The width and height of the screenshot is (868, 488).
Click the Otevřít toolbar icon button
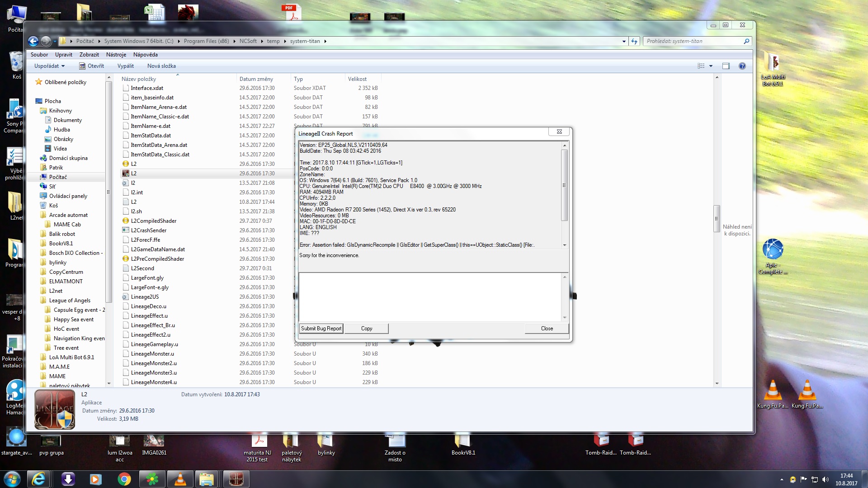(92, 66)
